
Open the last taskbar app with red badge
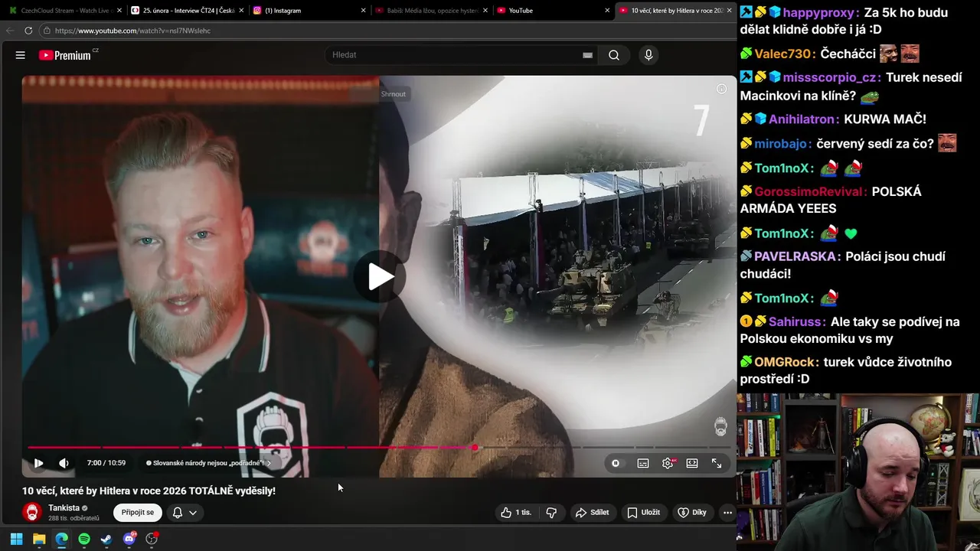[x=152, y=539]
